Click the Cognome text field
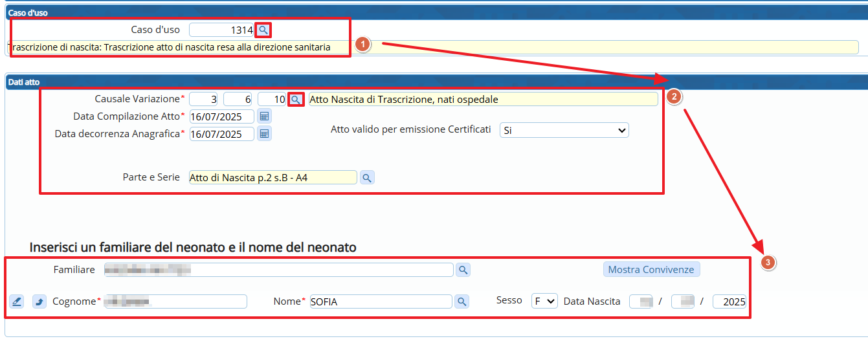 pyautogui.click(x=175, y=301)
